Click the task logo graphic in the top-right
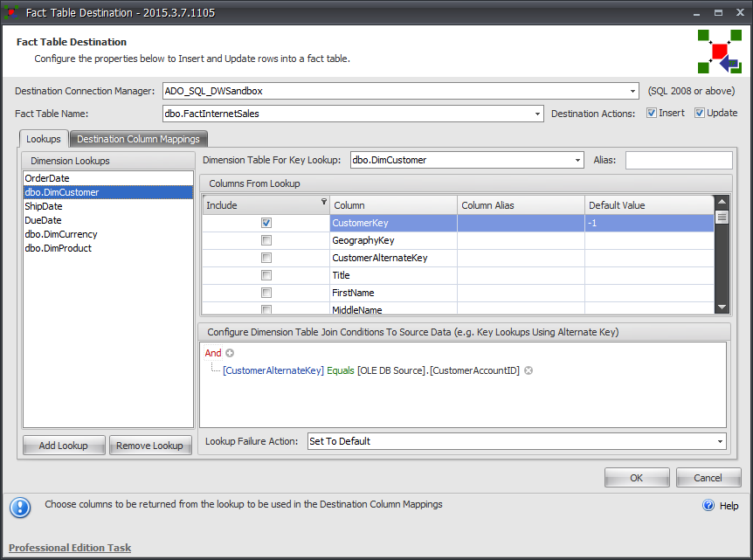753x560 pixels. 718,52
